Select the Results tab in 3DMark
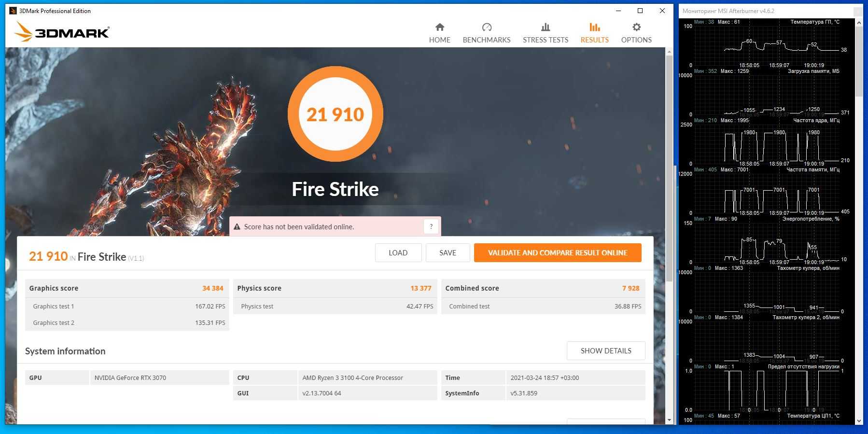The height and width of the screenshot is (434, 868). point(594,33)
